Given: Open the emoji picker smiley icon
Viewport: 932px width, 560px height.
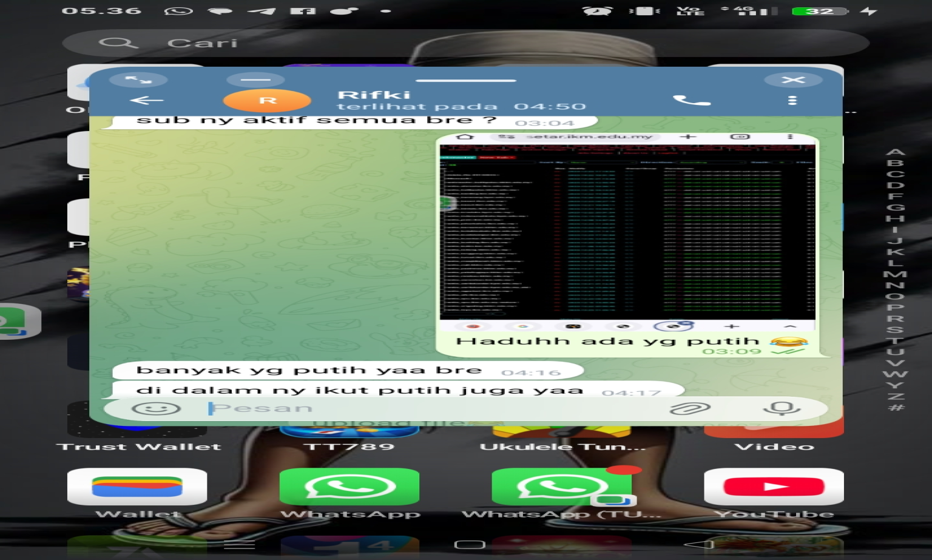Looking at the screenshot, I should click(x=156, y=409).
